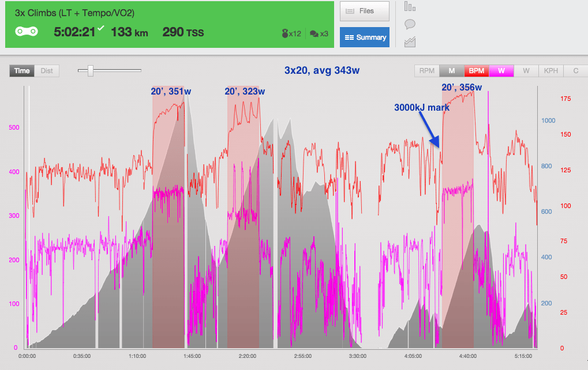Screen dimensions: 588x370
Task: Click the 5:15:00 time axis label
Action: point(523,356)
